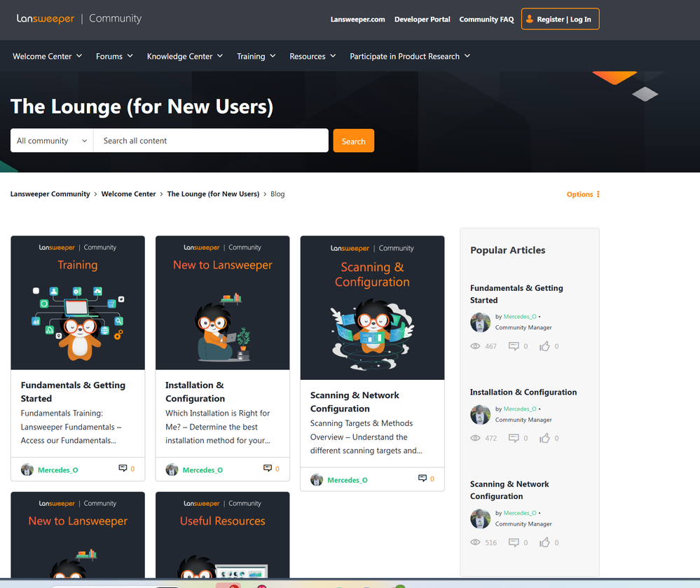Click author avatar in popular Installation article
Viewport: 700px width, 588px height.
[x=481, y=414]
